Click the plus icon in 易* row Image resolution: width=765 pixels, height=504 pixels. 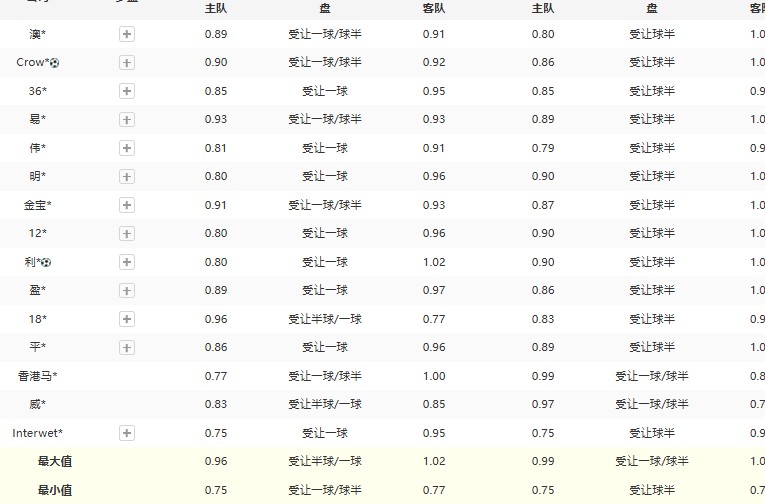pos(127,119)
